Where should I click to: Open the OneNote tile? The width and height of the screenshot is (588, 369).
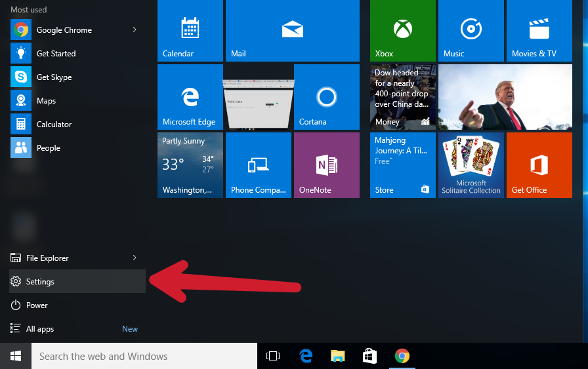(327, 165)
